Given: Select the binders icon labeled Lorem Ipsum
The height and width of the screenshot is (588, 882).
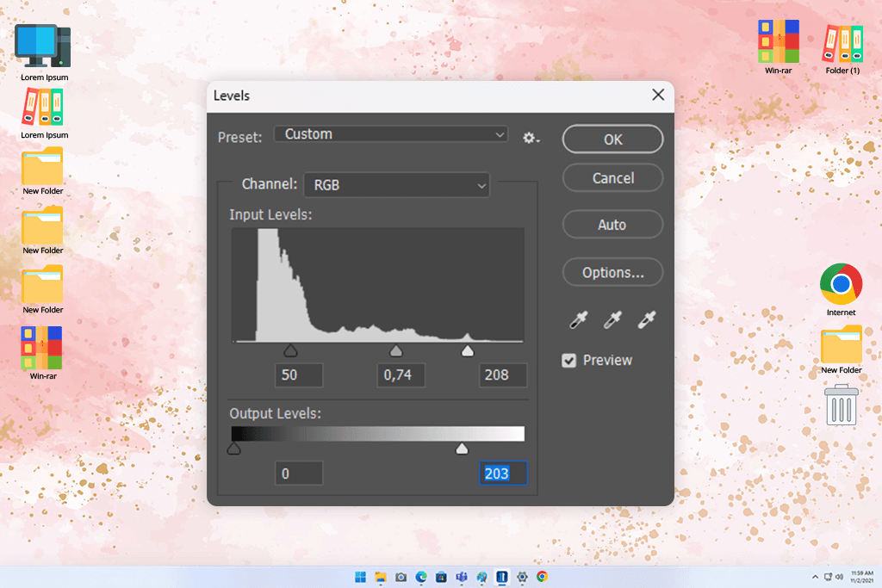Looking at the screenshot, I should [x=44, y=115].
